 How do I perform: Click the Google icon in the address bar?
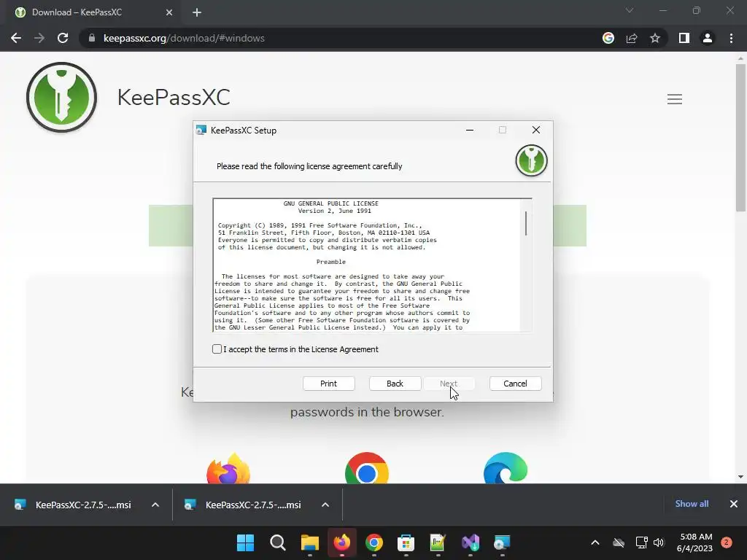click(608, 38)
